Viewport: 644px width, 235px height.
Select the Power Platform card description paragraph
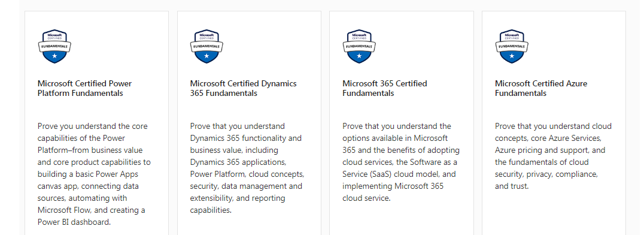pos(94,174)
